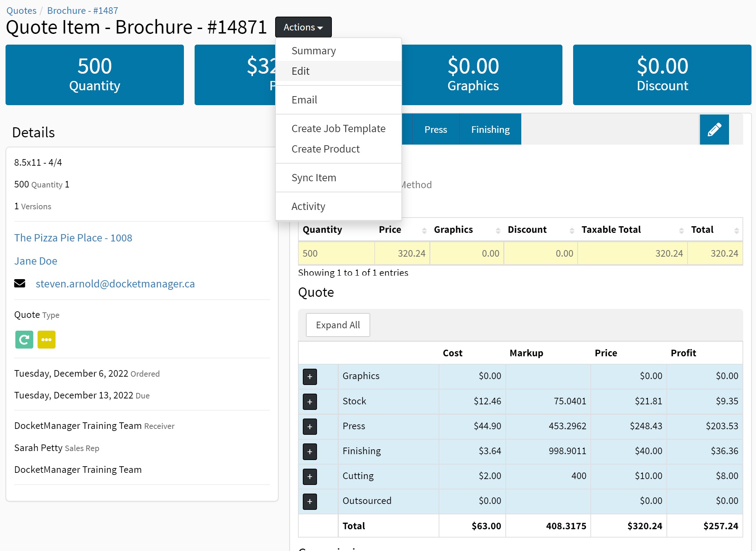This screenshot has height=551, width=756.
Task: Sort by Price column arrows
Action: (x=424, y=230)
